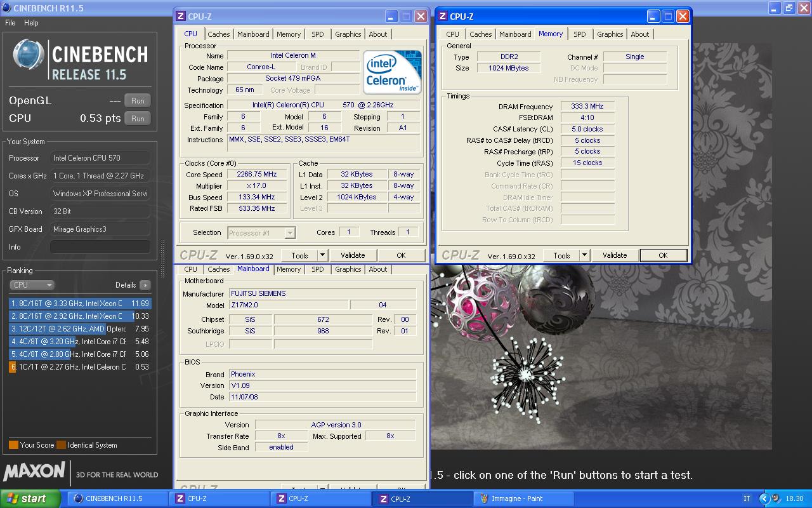Click the system clock showing 18.30
The image size is (812, 508).
(x=794, y=498)
